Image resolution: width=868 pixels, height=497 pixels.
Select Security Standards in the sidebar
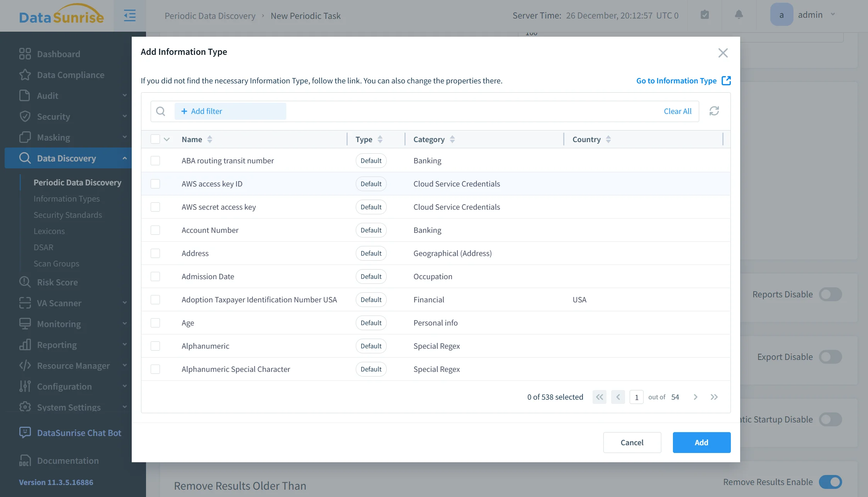(x=68, y=215)
